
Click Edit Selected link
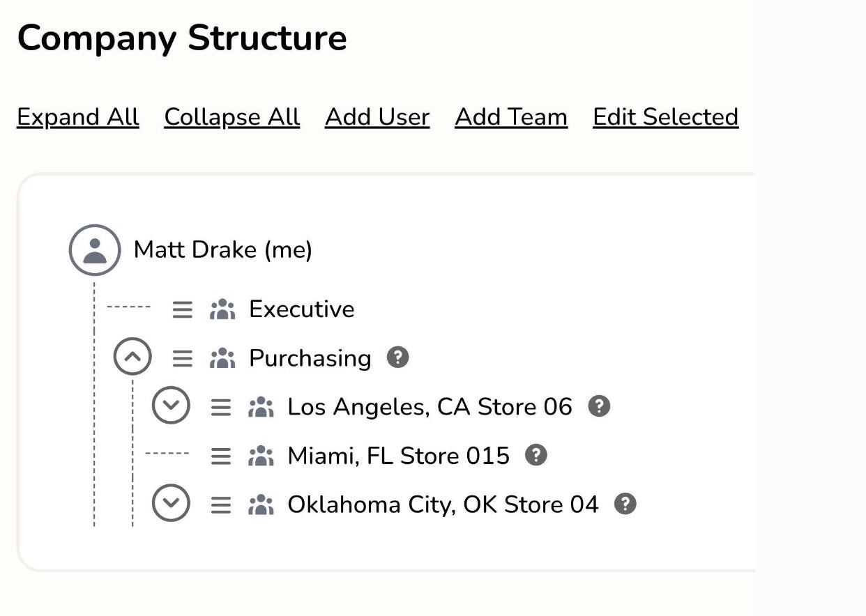(x=666, y=117)
